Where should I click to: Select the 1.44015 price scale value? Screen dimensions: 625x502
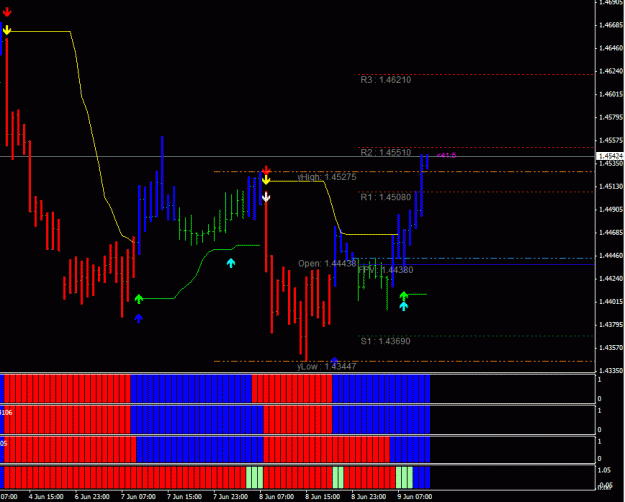[611, 301]
